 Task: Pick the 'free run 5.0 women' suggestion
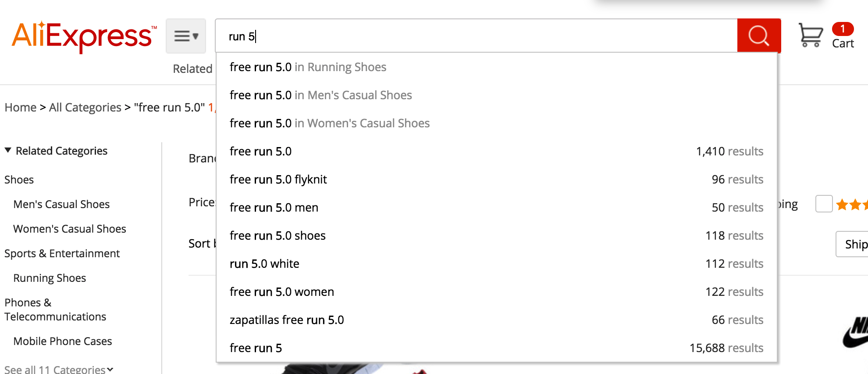click(497, 292)
